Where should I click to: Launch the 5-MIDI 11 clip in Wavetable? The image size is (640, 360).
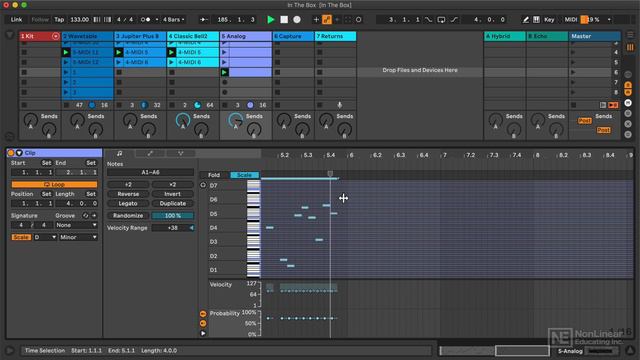coord(66,52)
